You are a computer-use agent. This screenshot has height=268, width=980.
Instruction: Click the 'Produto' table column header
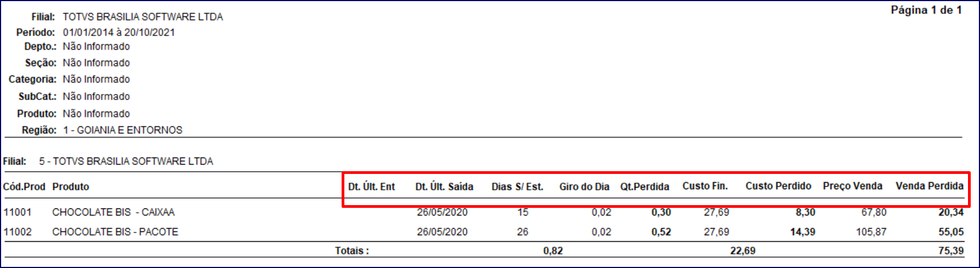[x=71, y=187]
